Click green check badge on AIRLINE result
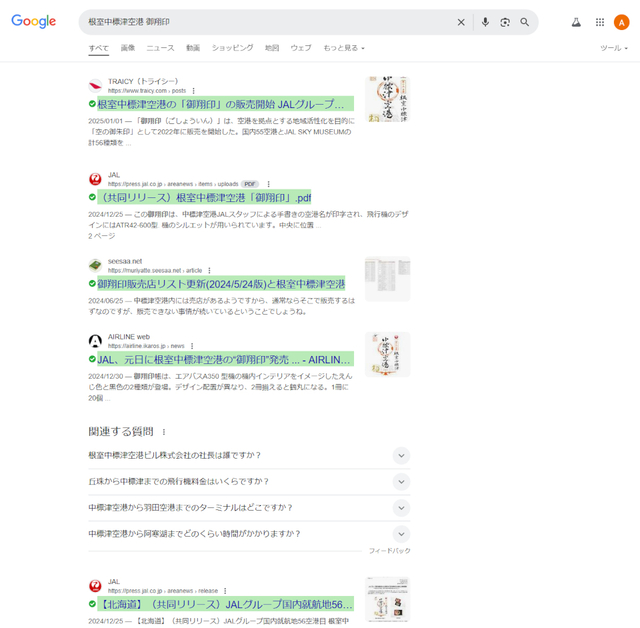 (x=92, y=359)
